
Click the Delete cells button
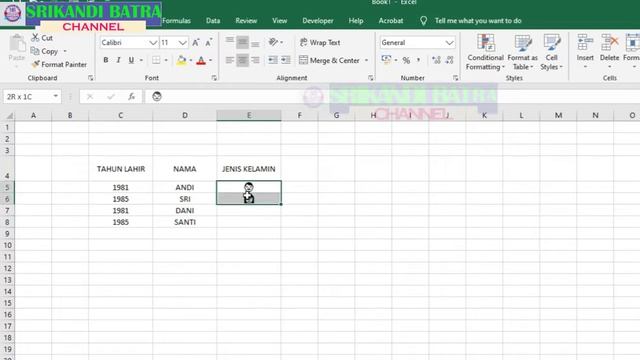click(x=609, y=52)
